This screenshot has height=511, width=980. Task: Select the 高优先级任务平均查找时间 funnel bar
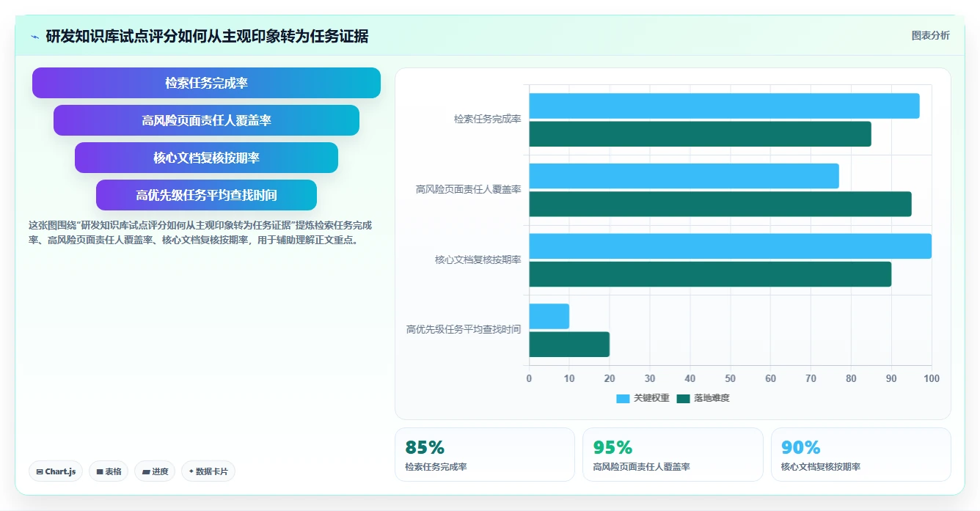[x=206, y=195]
